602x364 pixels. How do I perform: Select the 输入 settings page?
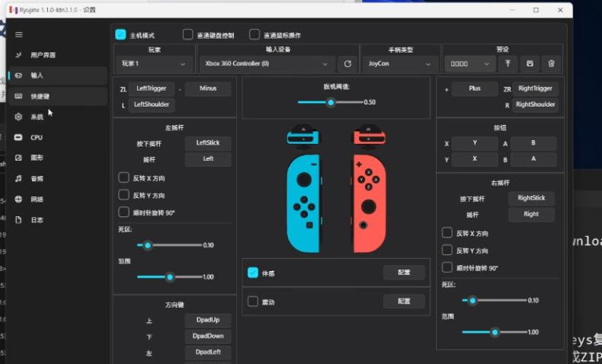58,75
